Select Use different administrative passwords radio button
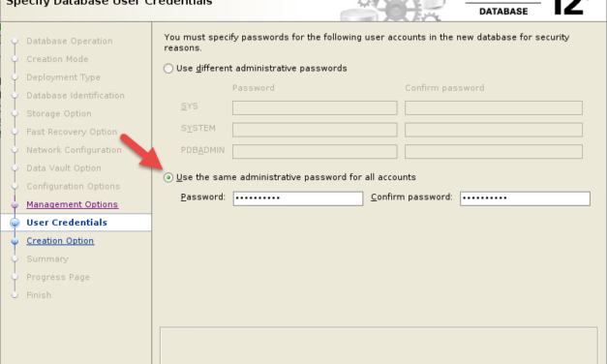The width and height of the screenshot is (607, 364). (168, 69)
